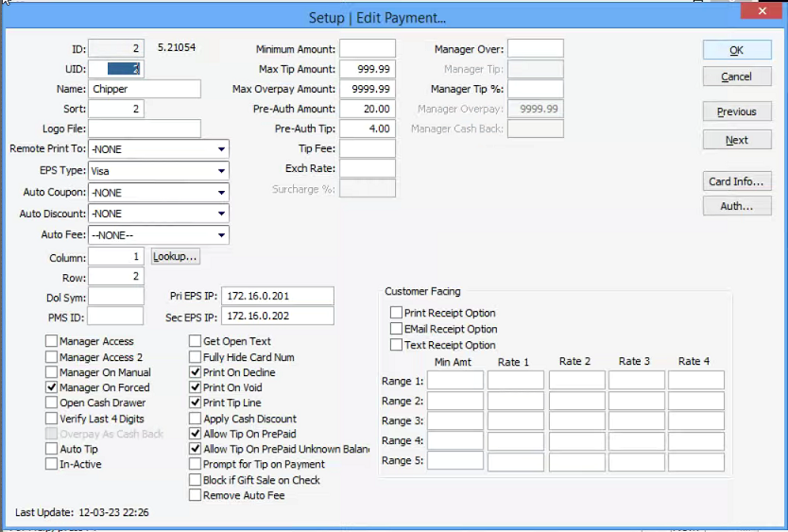Image resolution: width=788 pixels, height=532 pixels.
Task: Enable the Manager Access checkbox
Action: [x=51, y=342]
